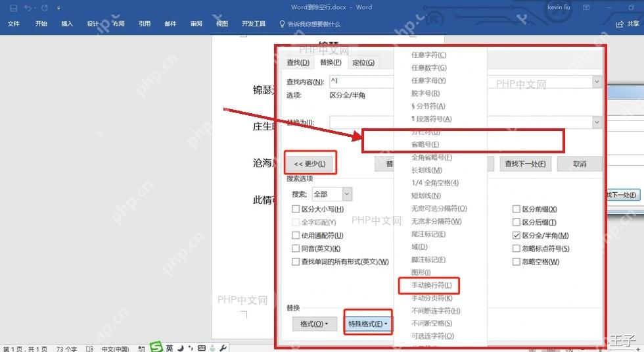Open the 文件 ribbon tab
Viewport: 644px width, 352px height.
(x=14, y=24)
